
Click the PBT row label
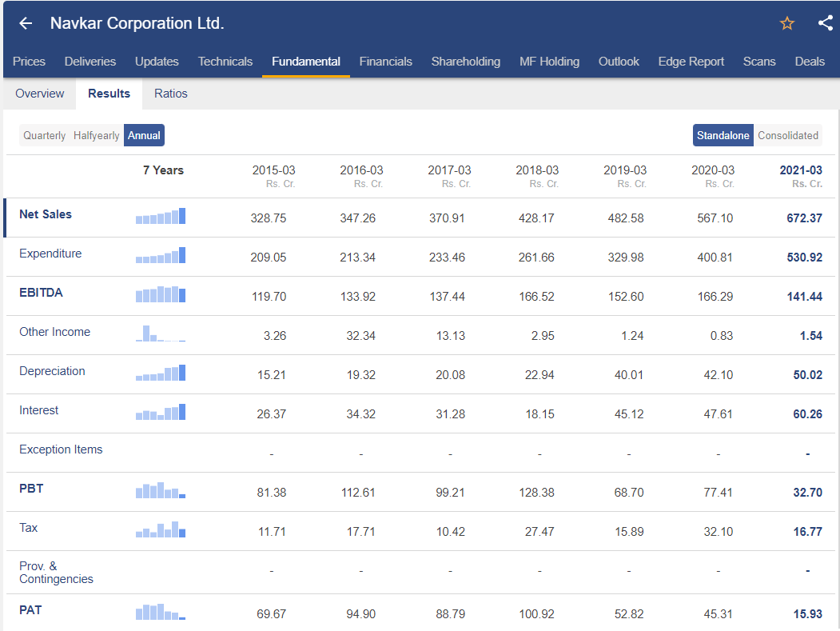[31, 488]
